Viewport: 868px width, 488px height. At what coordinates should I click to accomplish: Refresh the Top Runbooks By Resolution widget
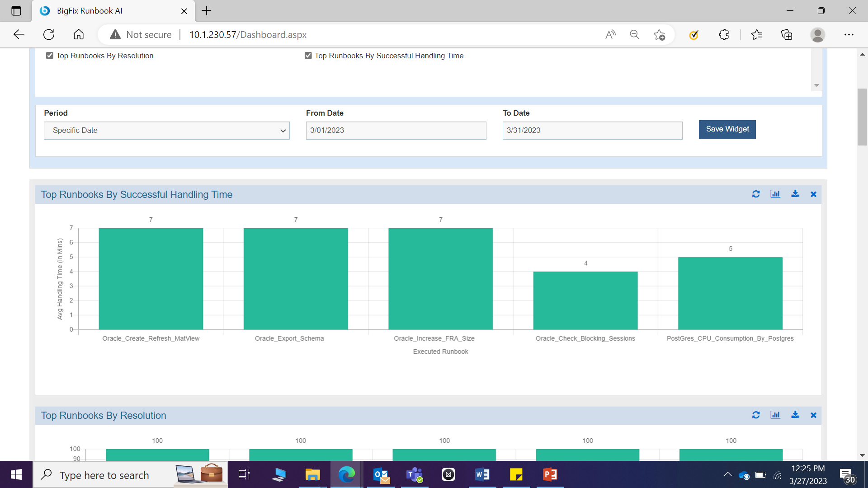pyautogui.click(x=756, y=415)
